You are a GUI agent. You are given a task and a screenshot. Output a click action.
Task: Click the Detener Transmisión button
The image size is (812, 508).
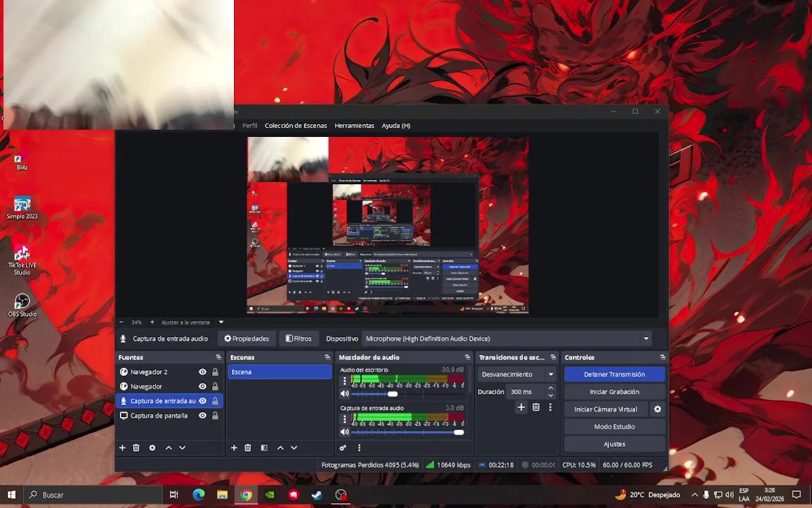coord(615,374)
